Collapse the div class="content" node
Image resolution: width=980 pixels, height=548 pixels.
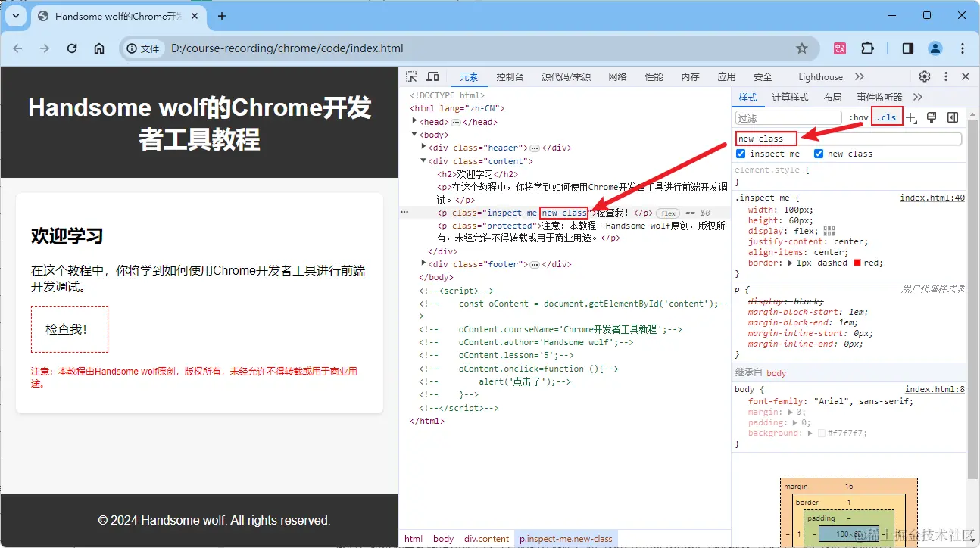click(423, 161)
